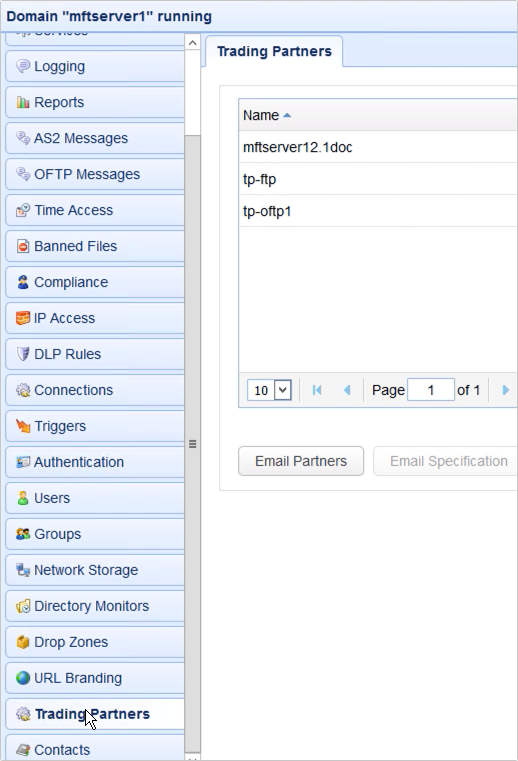Open the Authentication section
The height and width of the screenshot is (761, 518).
(95, 462)
